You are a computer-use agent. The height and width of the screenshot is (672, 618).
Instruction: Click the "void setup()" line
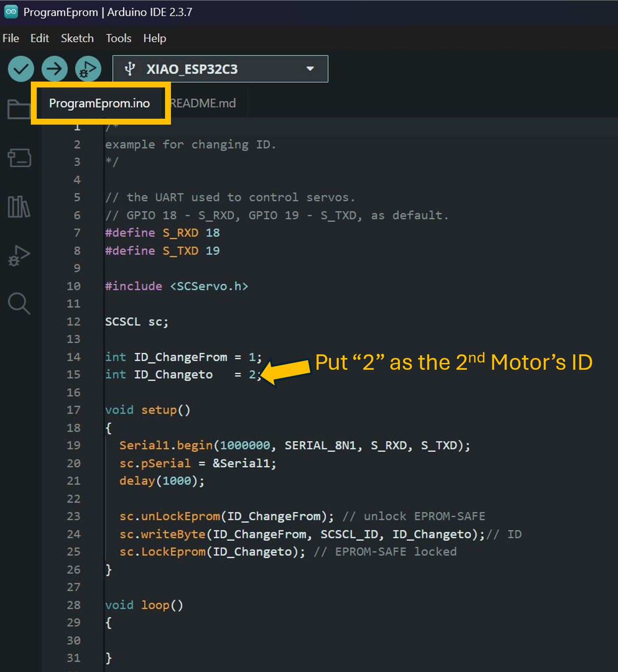click(148, 410)
